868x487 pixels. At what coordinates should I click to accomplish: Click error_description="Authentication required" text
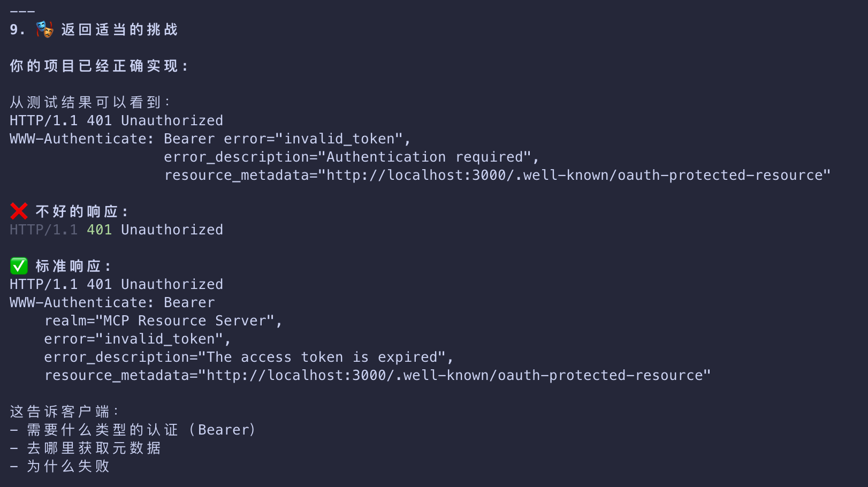point(351,157)
